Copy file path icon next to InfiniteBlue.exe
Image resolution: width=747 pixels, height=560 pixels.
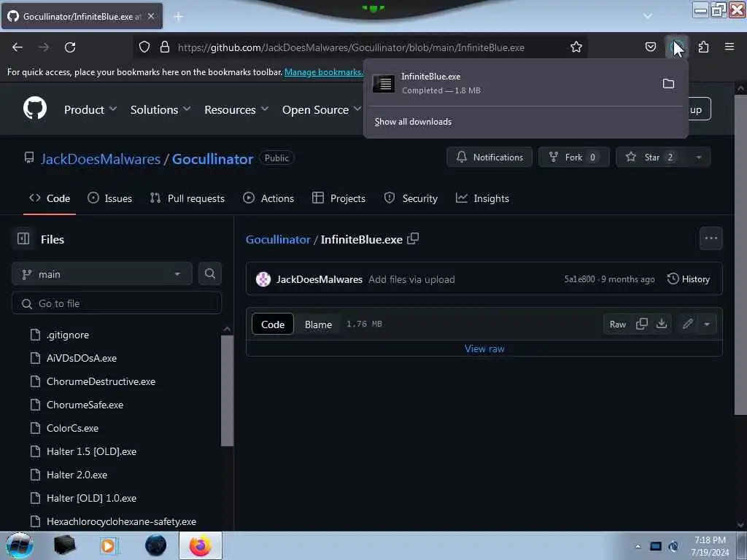pos(413,238)
